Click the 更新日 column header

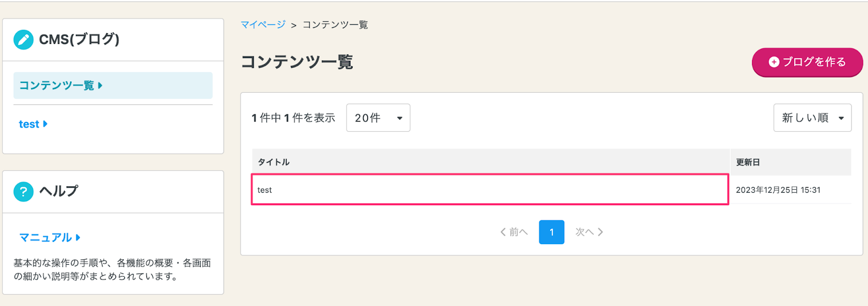[748, 162]
